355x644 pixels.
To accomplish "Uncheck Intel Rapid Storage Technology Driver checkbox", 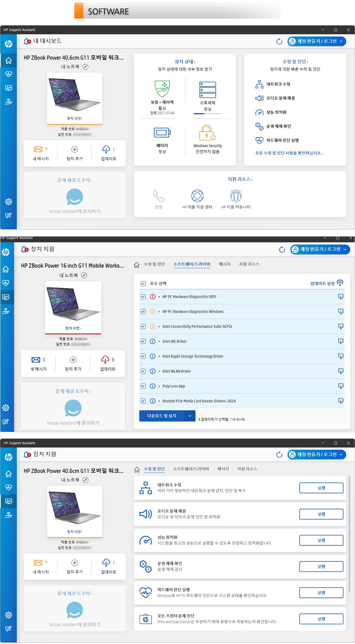I will pyautogui.click(x=143, y=356).
